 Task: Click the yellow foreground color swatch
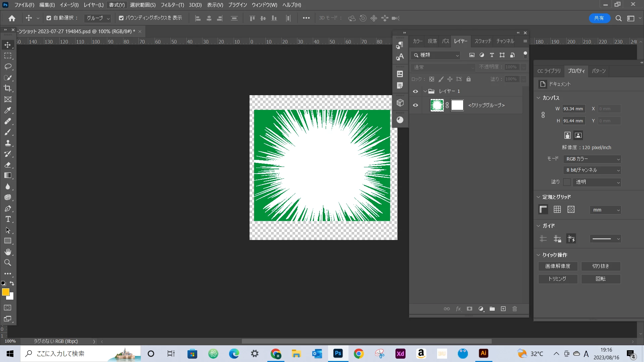coord(5,292)
